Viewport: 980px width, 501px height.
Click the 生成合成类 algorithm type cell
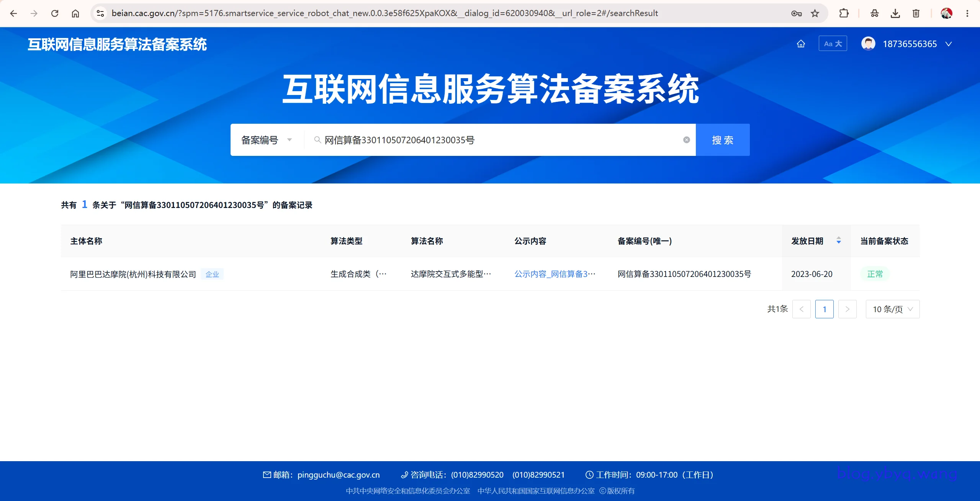[x=358, y=274]
